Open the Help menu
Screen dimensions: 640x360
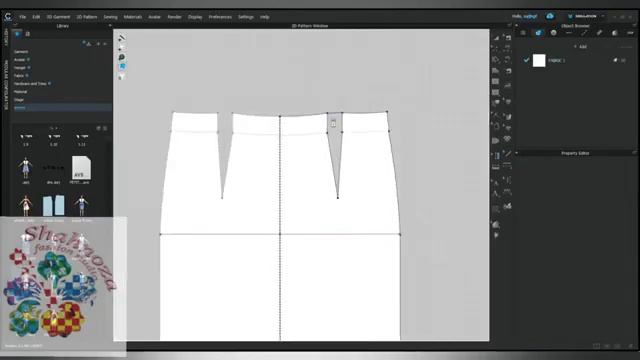click(264, 17)
